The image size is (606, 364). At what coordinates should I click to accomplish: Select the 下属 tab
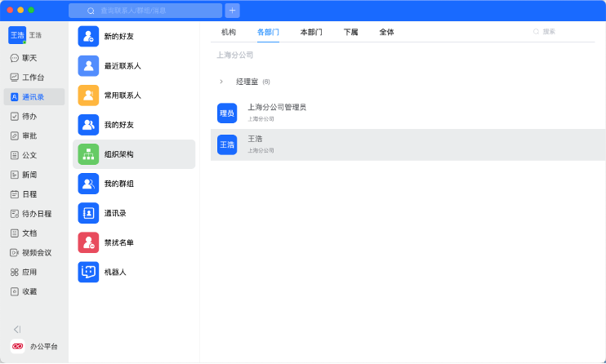[x=350, y=32]
